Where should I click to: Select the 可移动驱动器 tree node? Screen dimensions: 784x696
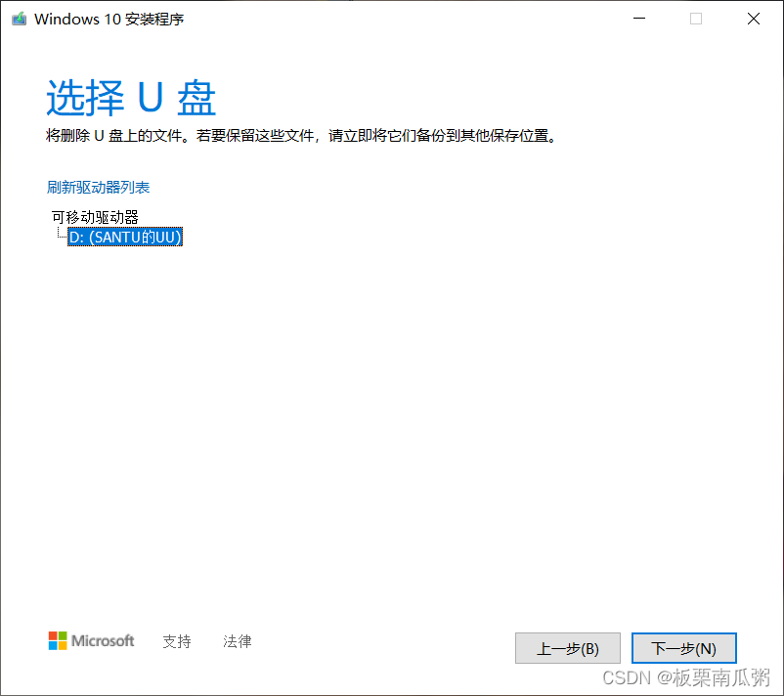click(95, 217)
